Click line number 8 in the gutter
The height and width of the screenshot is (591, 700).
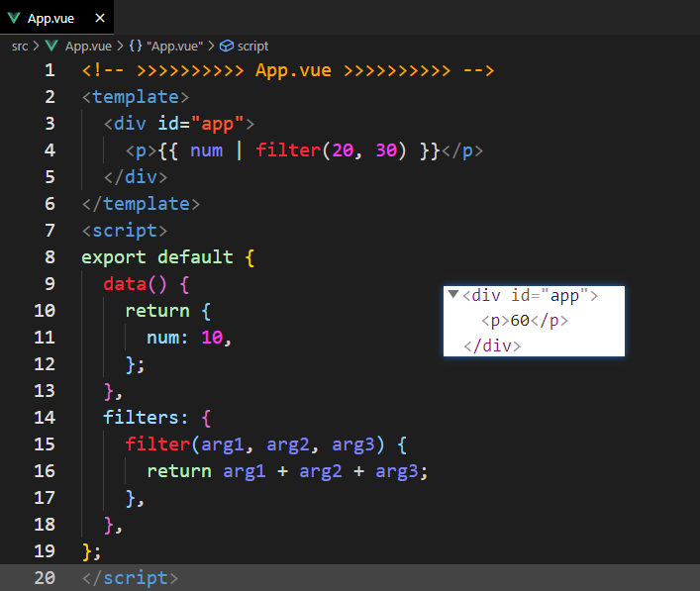click(50, 257)
